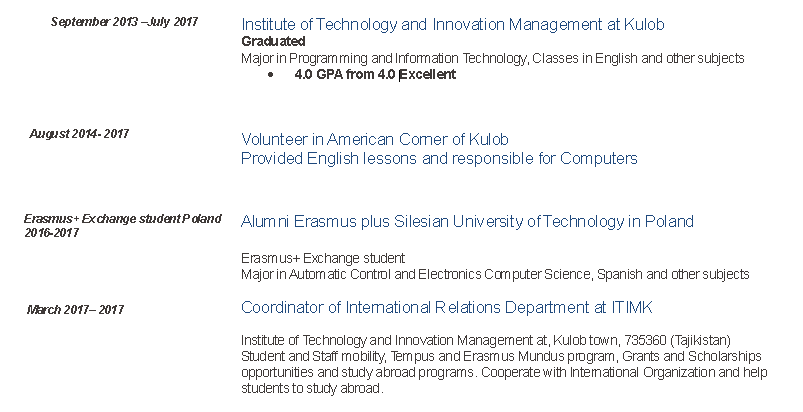Click the Kulob town, 735360 (Tajikistan) address line

[x=492, y=340]
